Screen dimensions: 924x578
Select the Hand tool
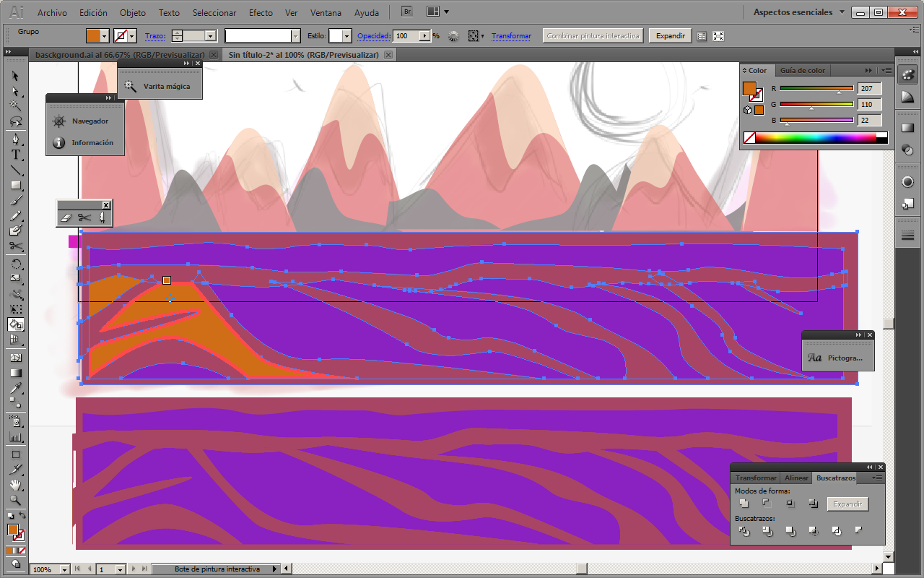pos(15,485)
